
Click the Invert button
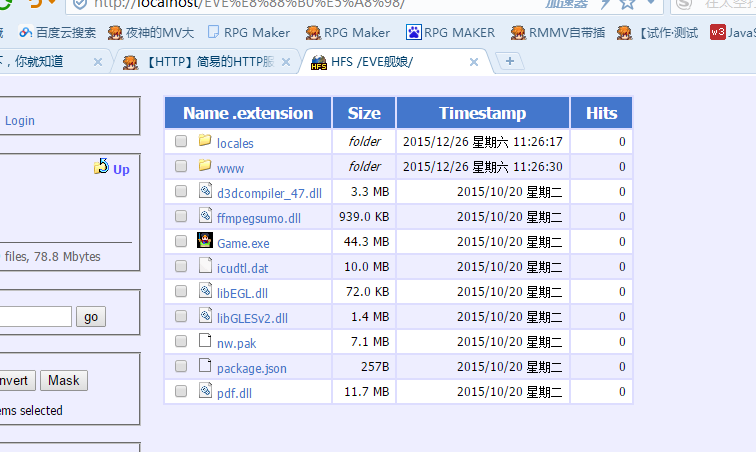[15, 381]
